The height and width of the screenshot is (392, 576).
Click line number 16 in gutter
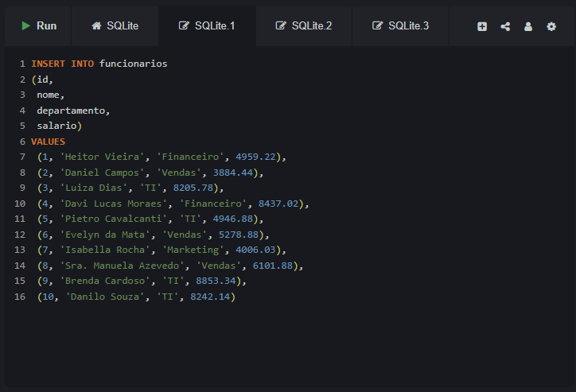click(20, 297)
